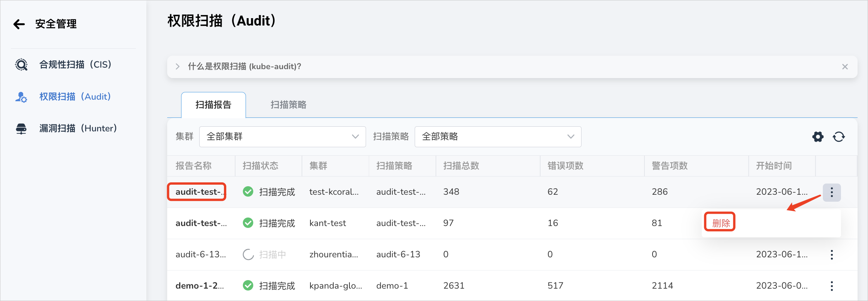Viewport: 868px width, 301px height.
Task: Open the audit-test report on kant-test row
Action: click(x=201, y=223)
